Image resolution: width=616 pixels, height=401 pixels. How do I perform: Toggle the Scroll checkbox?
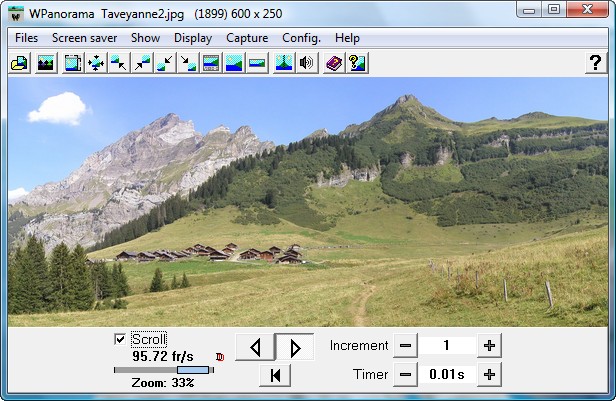pos(120,339)
